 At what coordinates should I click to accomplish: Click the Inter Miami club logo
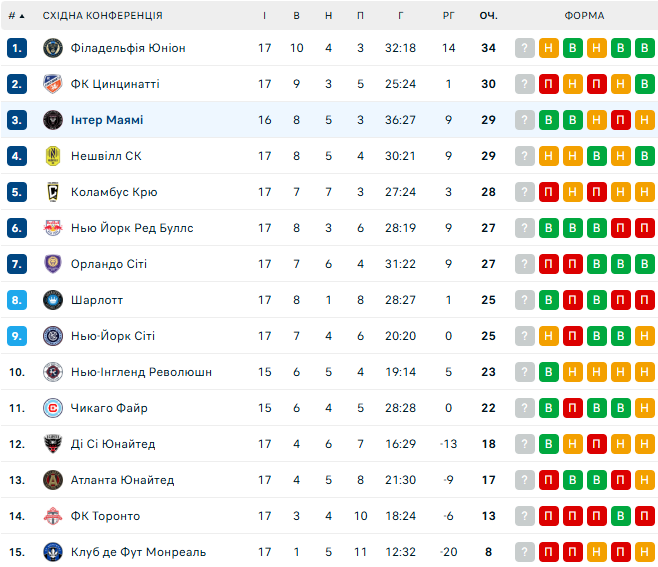[53, 120]
